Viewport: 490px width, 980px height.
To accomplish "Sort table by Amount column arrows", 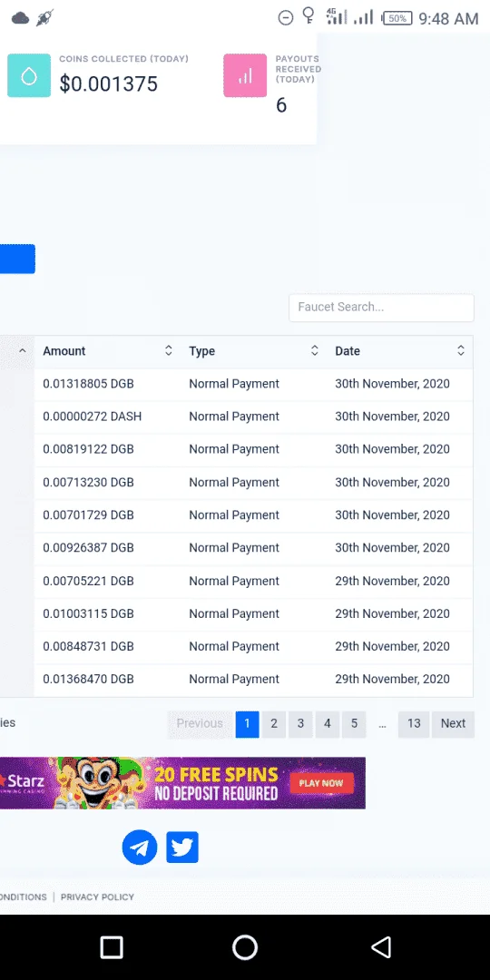I will point(168,350).
